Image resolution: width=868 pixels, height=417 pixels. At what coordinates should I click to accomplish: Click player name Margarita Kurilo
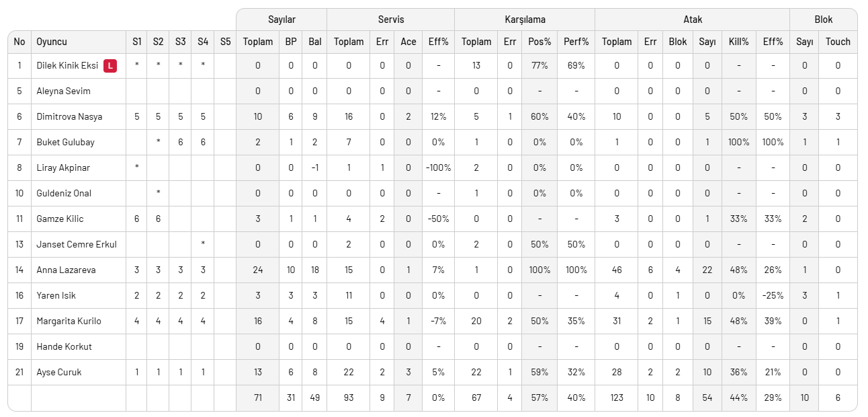pos(69,321)
